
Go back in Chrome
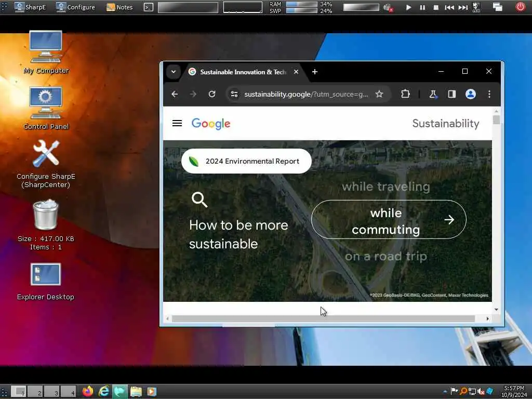click(175, 94)
